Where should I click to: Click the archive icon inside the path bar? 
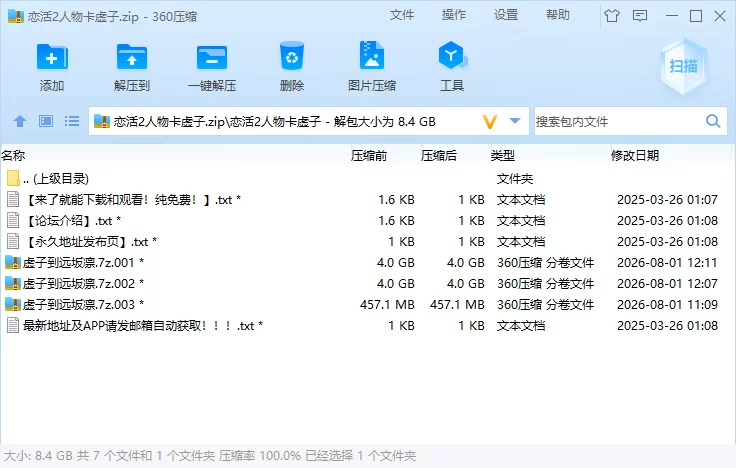point(102,122)
